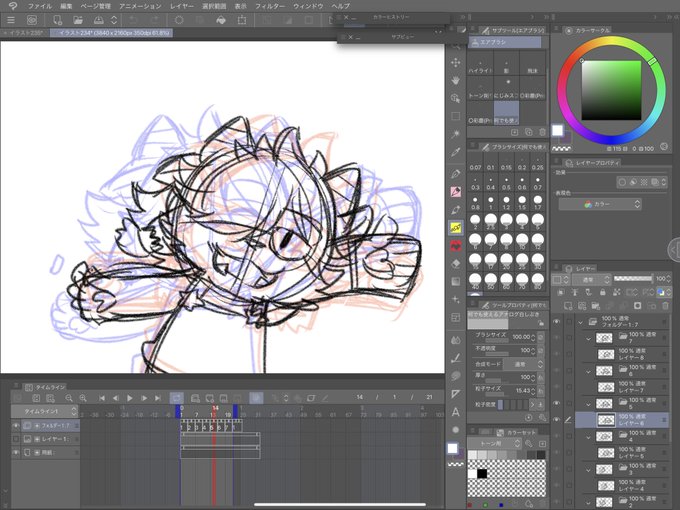Select brush size 1.7 preset

538,203
